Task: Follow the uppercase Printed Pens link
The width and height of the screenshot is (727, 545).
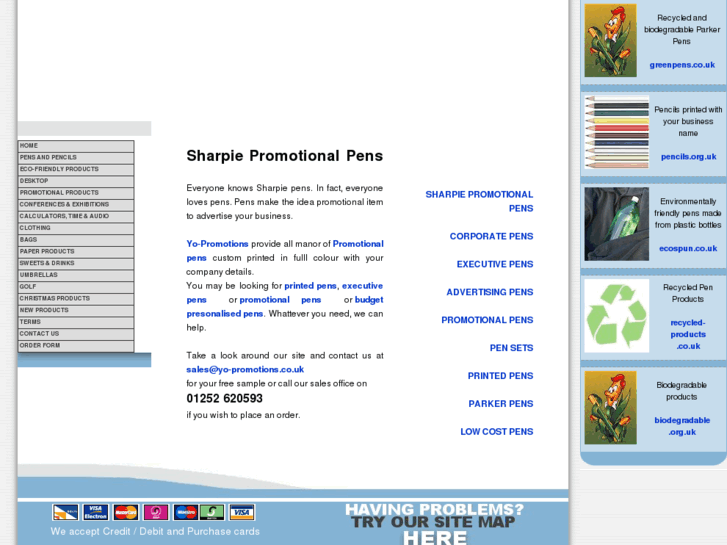Action: [500, 376]
